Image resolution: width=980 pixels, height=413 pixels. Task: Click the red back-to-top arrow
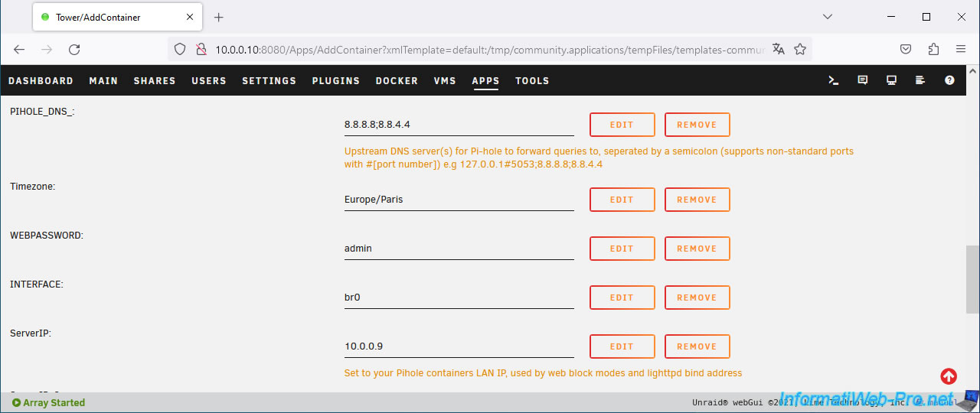(x=949, y=376)
